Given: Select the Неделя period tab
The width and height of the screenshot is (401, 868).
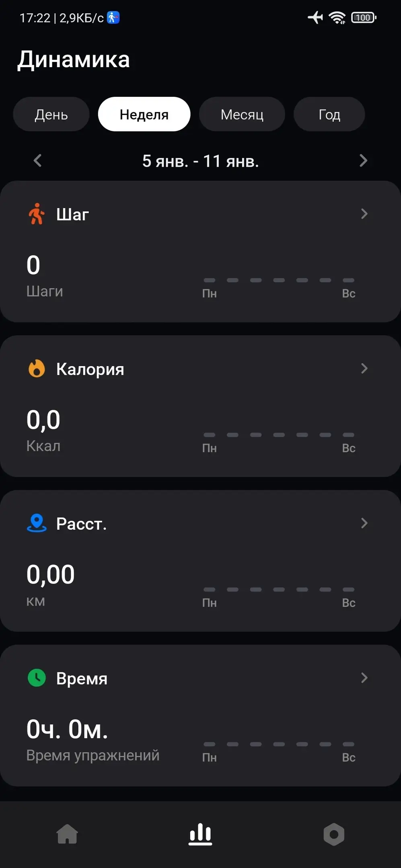Looking at the screenshot, I should (144, 115).
